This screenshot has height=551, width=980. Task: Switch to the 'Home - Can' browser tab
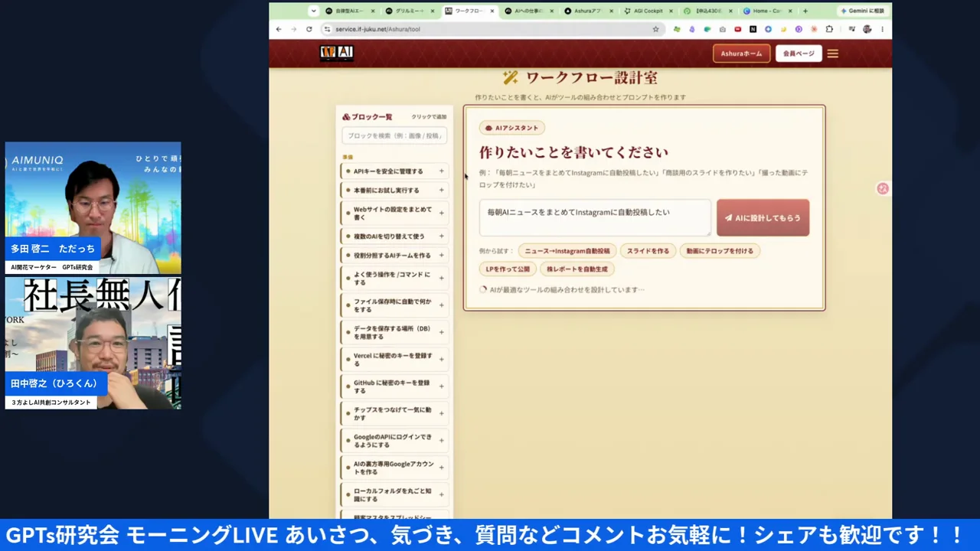pyautogui.click(x=766, y=11)
